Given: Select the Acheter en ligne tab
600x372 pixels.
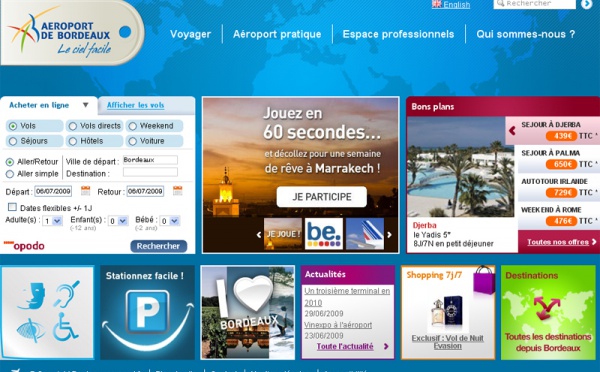Looking at the screenshot, I should (39, 105).
